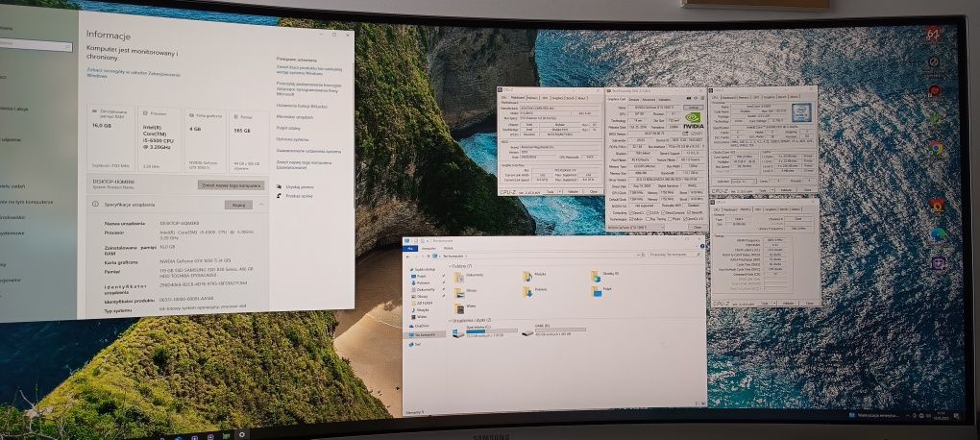Click the Kopiuj button in device specifications
Screen dimensions: 980x440
238,205
